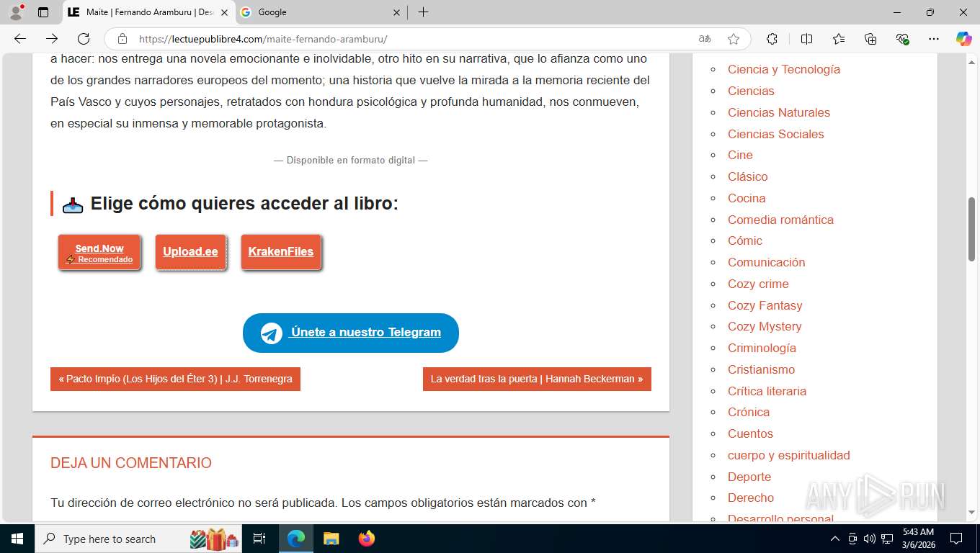Open next post La verdad tras la puerta
Viewport: 980px width, 553px height.
[537, 379]
